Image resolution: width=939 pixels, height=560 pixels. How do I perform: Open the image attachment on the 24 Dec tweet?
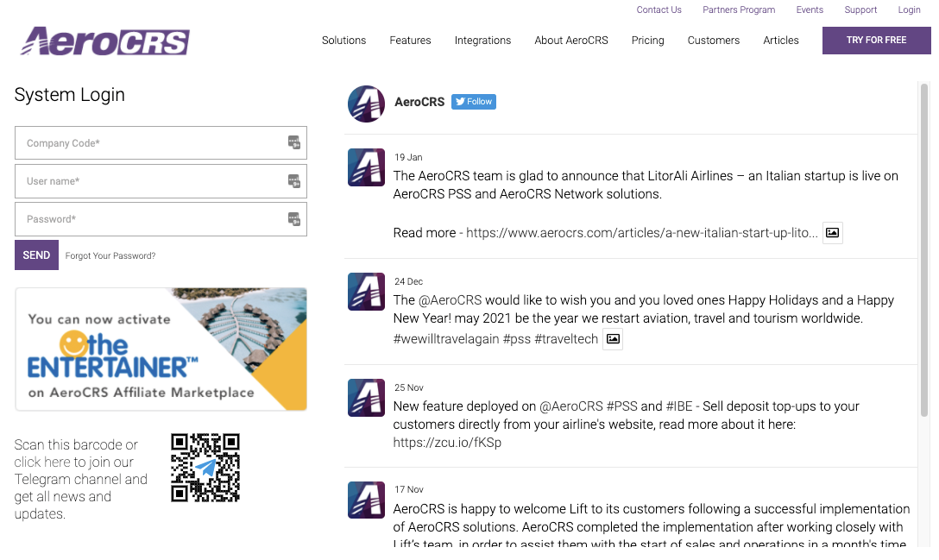613,339
